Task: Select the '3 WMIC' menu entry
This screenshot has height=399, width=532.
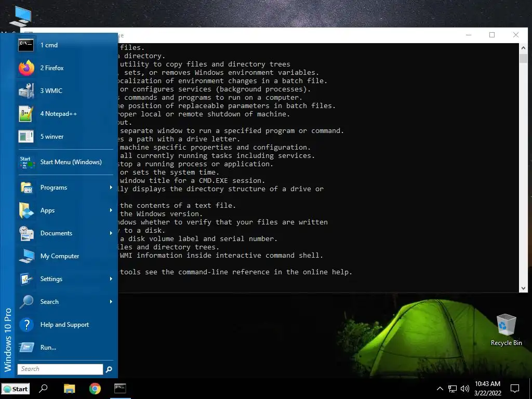Action: click(51, 90)
